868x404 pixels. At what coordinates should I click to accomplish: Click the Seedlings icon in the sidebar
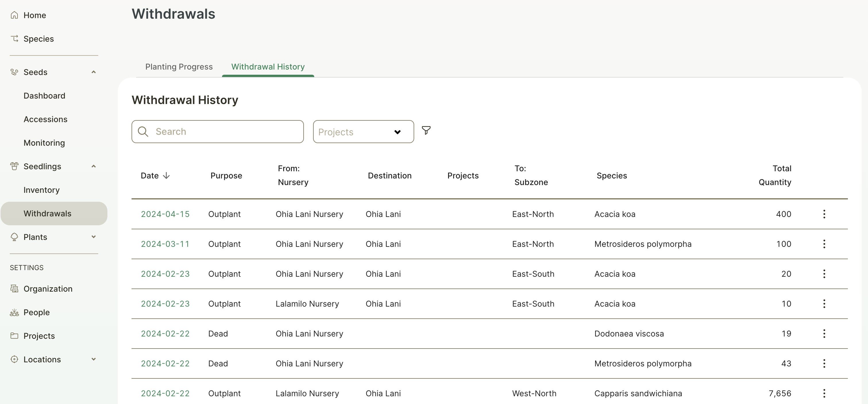click(14, 166)
